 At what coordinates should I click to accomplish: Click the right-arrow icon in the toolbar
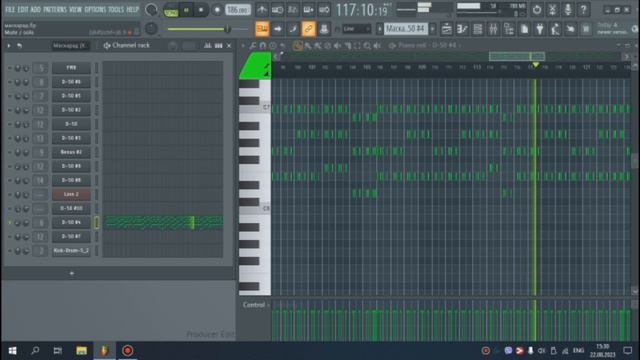[x=278, y=29]
